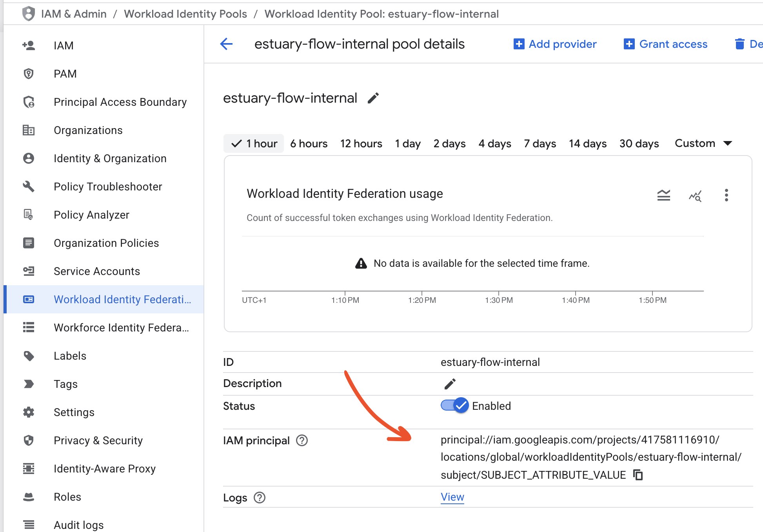
Task: Click the Add provider button
Action: pyautogui.click(x=555, y=44)
